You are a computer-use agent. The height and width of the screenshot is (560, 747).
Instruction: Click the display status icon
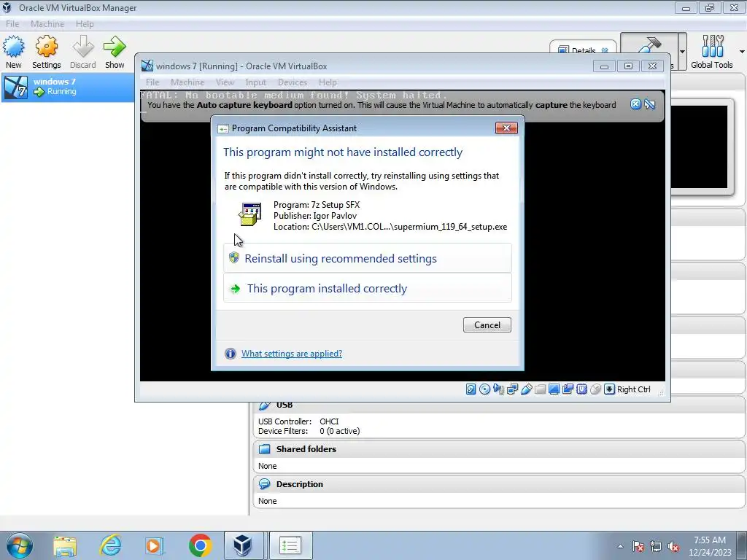pos(554,389)
